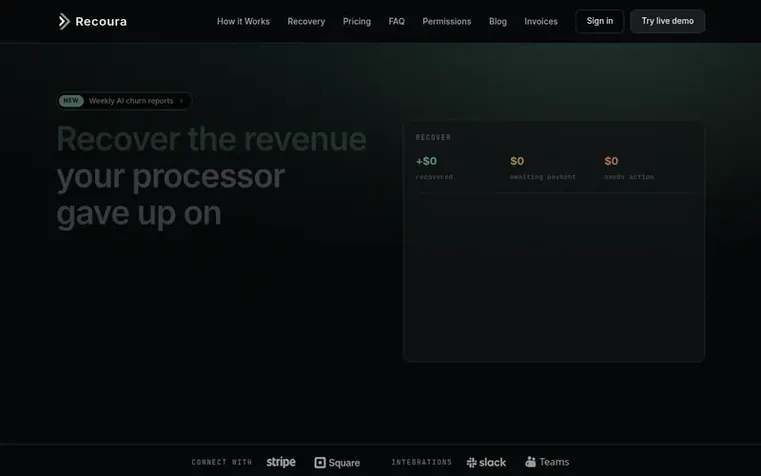
Task: Open the Recovery nav link
Action: click(x=306, y=21)
